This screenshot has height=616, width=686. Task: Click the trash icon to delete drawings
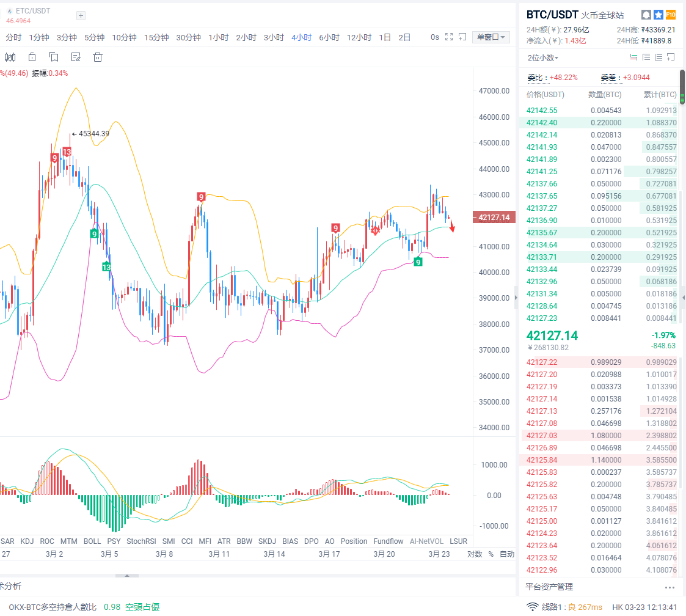tap(97, 57)
